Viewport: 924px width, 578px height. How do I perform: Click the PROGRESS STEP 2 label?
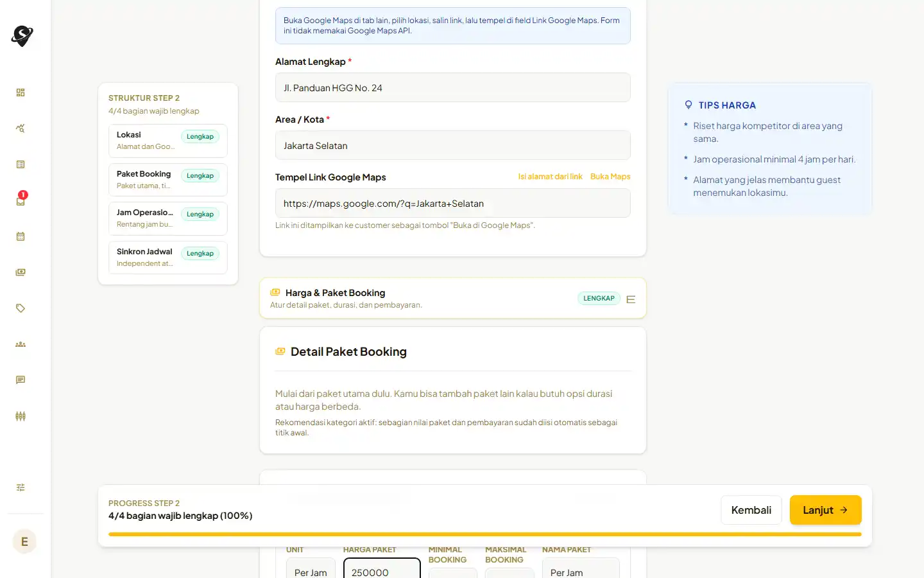[144, 504]
